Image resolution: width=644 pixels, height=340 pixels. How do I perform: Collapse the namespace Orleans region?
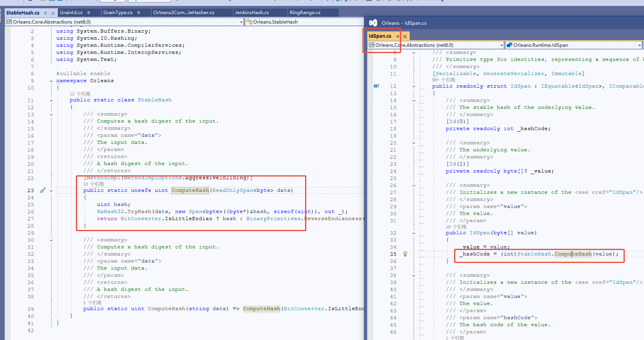51,81
